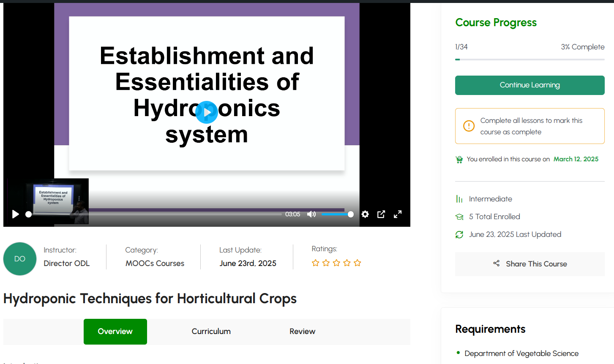
Task: Click the first rating star
Action: pos(315,263)
